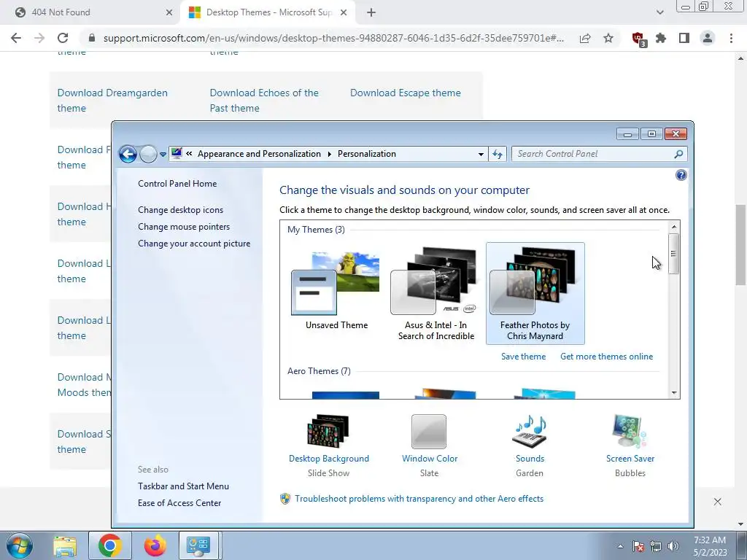Screen dimensions: 747x560
Task: Open Screen Saver settings icon
Action: coord(630,432)
